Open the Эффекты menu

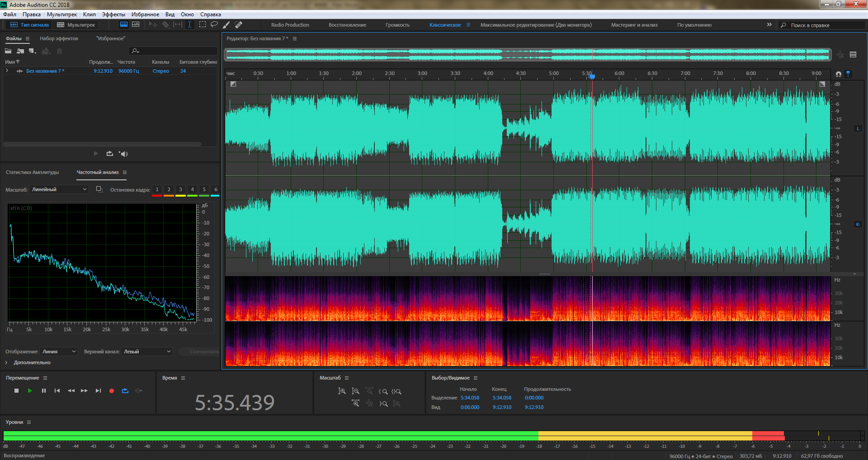pos(113,14)
